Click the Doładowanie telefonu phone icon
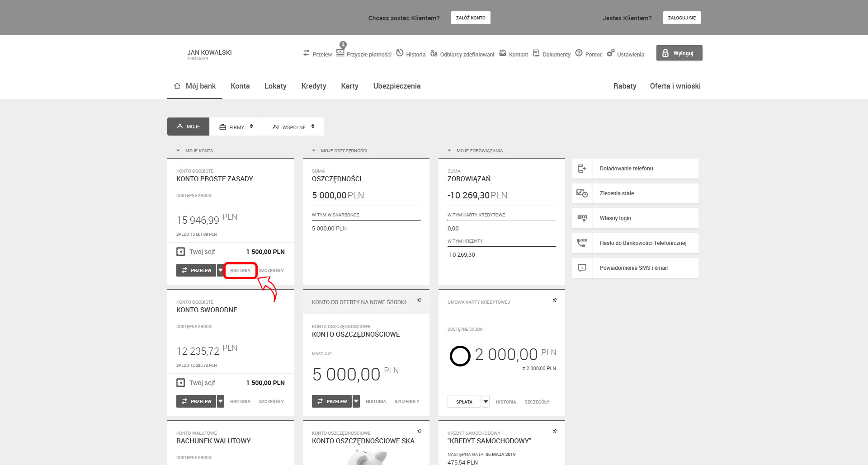 pyautogui.click(x=582, y=169)
